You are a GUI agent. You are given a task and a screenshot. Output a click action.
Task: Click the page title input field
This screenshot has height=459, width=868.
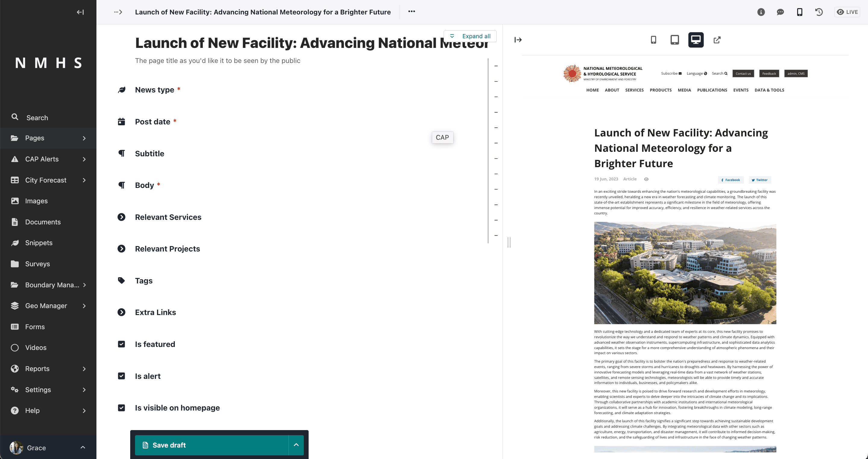311,43
